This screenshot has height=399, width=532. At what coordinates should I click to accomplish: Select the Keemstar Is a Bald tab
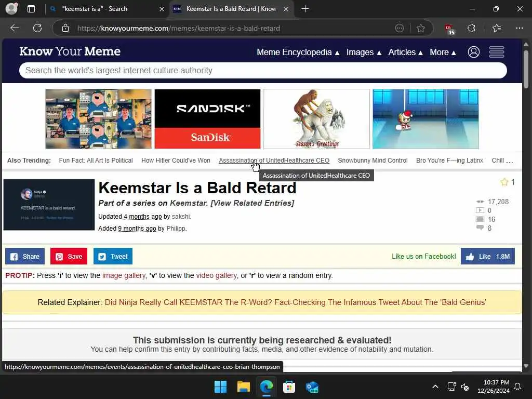tap(231, 9)
